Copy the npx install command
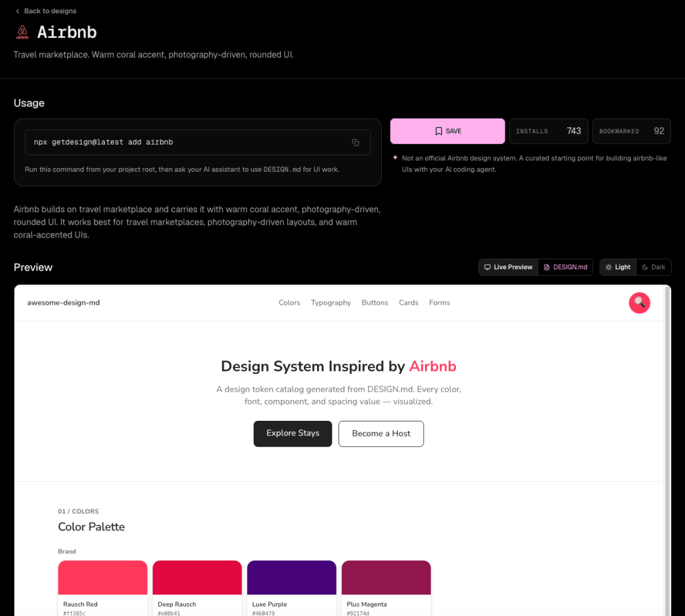Viewport: 685px width, 616px height. click(x=355, y=143)
